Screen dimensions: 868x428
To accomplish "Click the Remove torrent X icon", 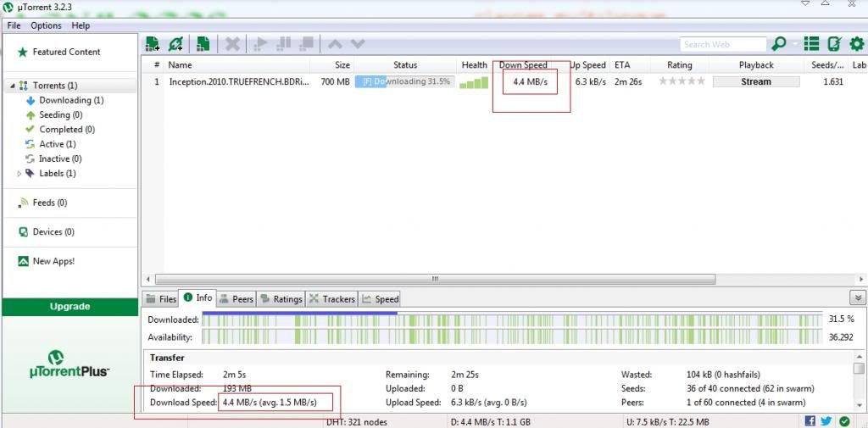I will click(231, 43).
